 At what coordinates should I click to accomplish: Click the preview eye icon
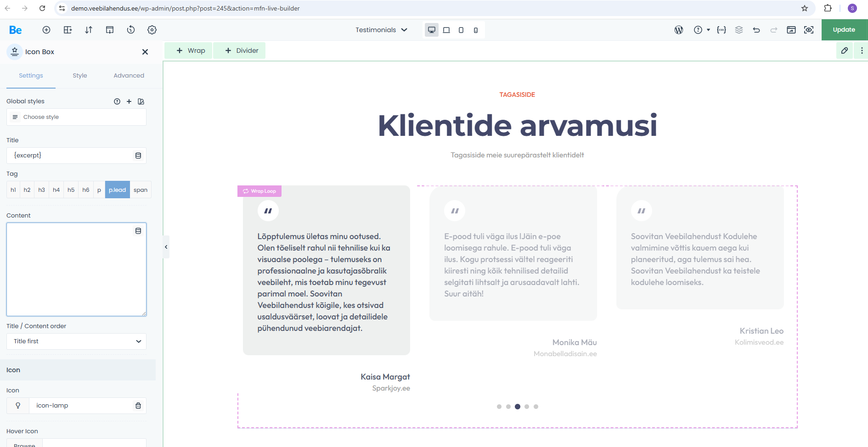coord(809,30)
